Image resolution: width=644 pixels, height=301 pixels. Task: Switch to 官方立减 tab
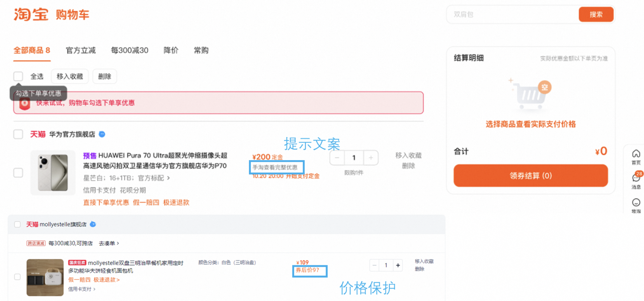pyautogui.click(x=81, y=50)
